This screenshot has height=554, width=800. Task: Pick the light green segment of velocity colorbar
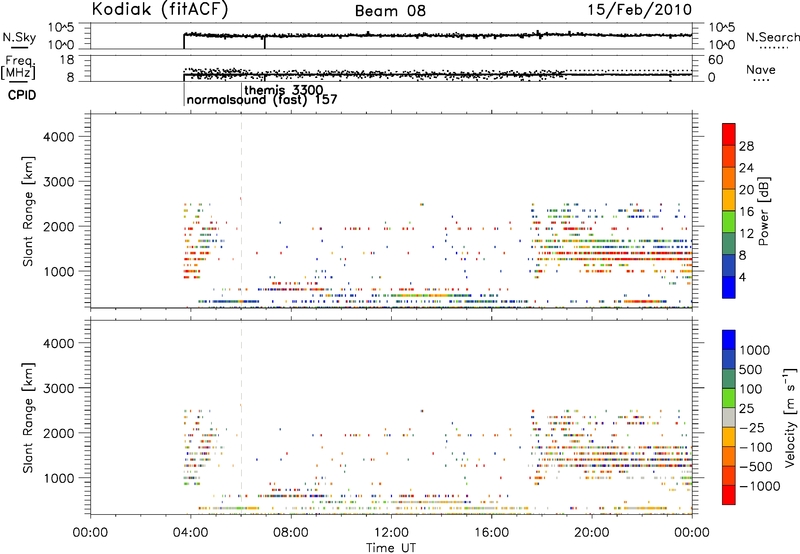coord(729,398)
